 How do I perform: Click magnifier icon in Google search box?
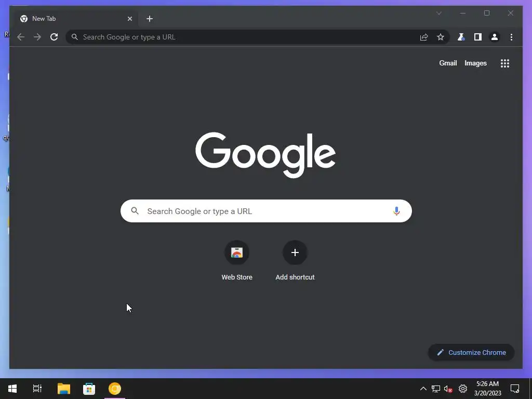[135, 211]
